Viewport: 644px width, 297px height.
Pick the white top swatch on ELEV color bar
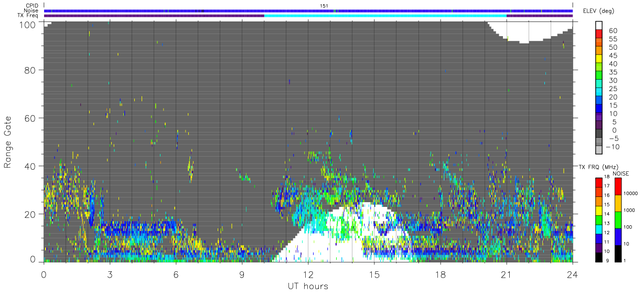[x=599, y=26]
